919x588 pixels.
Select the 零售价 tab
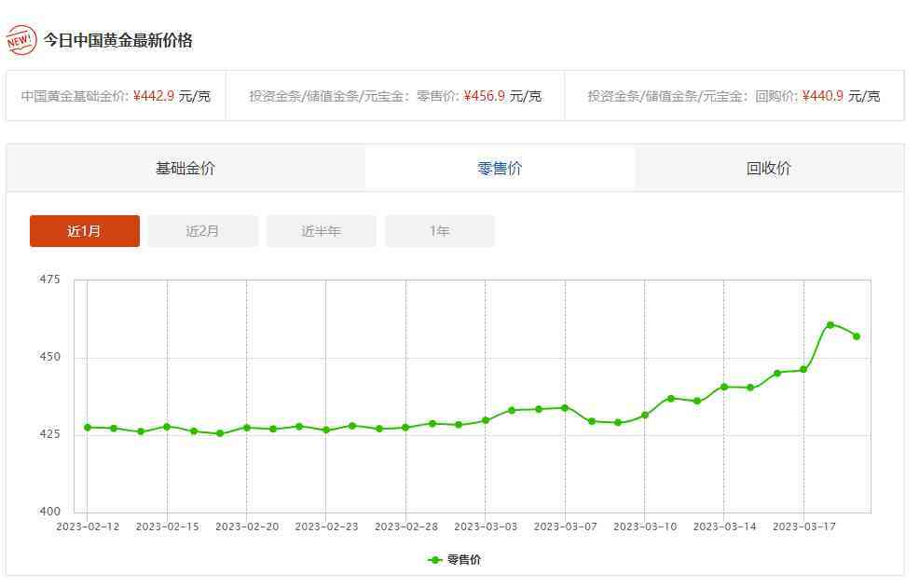pos(500,169)
